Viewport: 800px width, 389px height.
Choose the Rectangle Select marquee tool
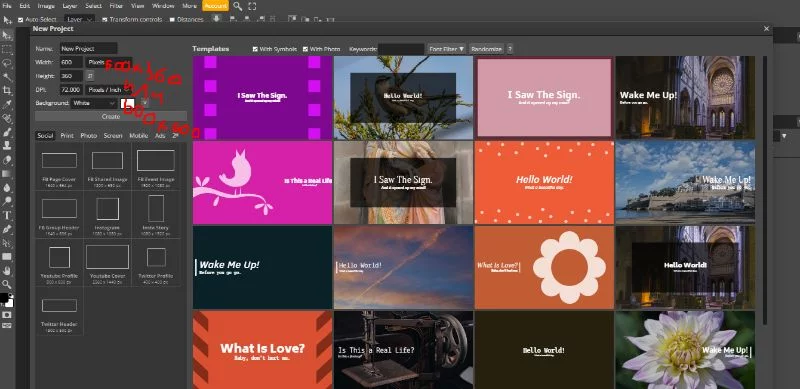7,50
